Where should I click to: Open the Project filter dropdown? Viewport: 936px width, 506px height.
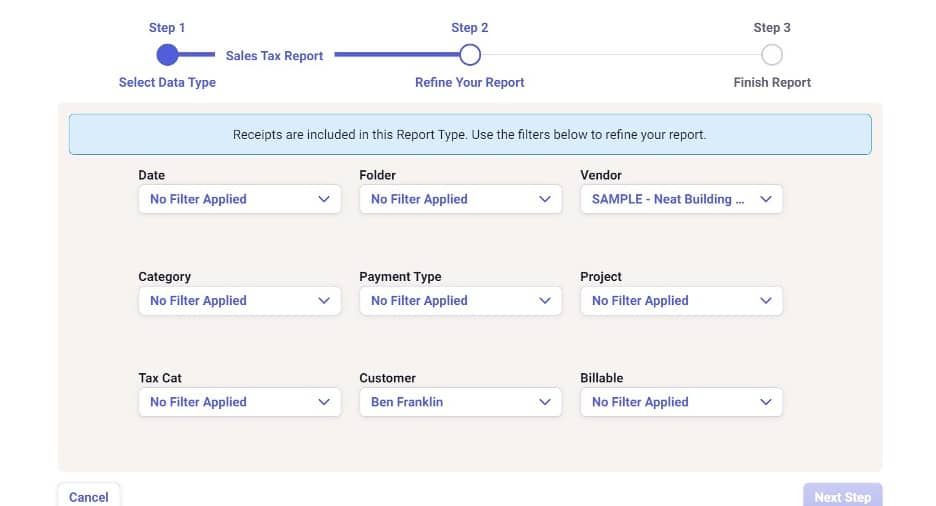tap(681, 301)
